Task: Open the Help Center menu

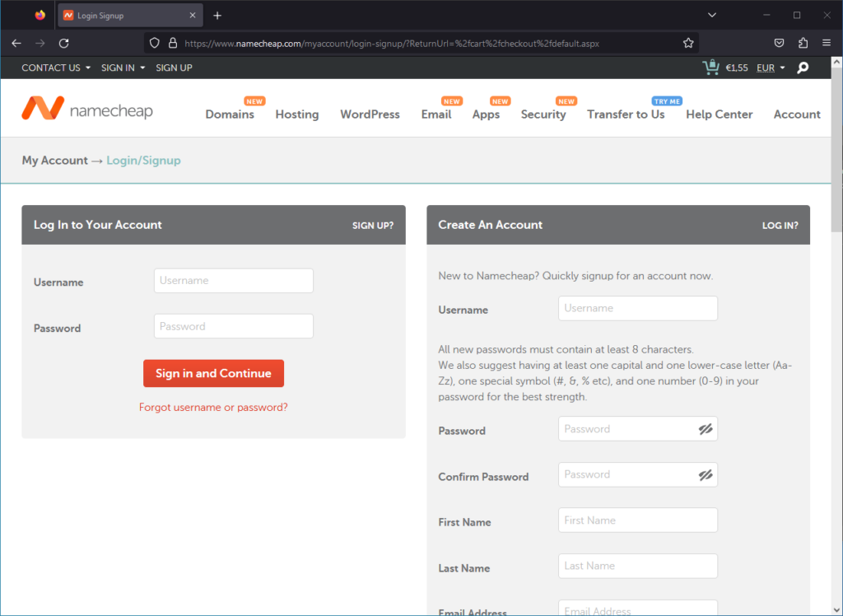Action: [x=720, y=114]
